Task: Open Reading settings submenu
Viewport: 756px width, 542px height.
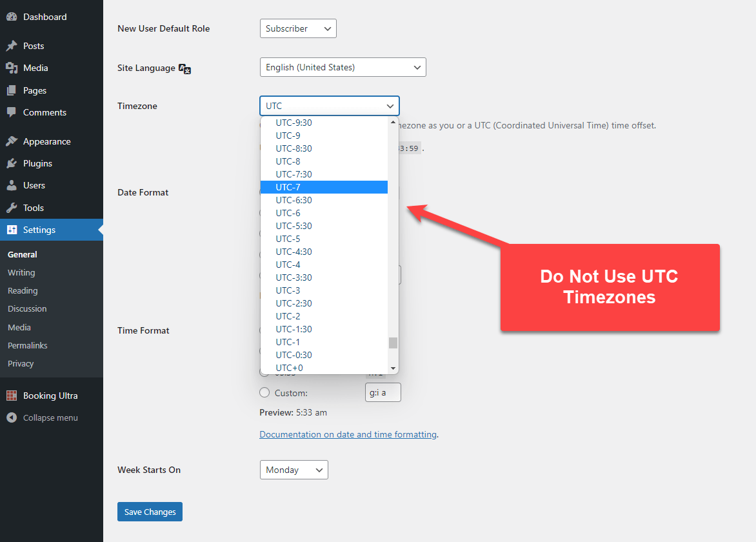Action: tap(23, 291)
